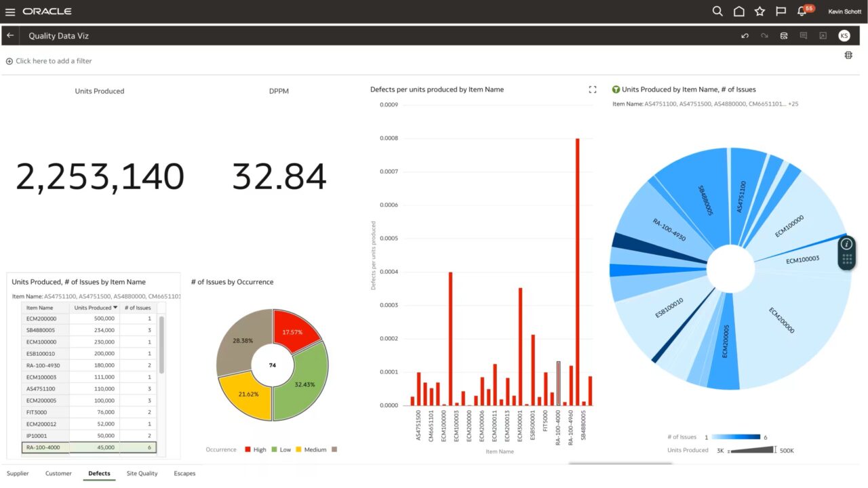Toggle Low occurrence in the donut legend
This screenshot has height=488, width=868.
click(282, 449)
